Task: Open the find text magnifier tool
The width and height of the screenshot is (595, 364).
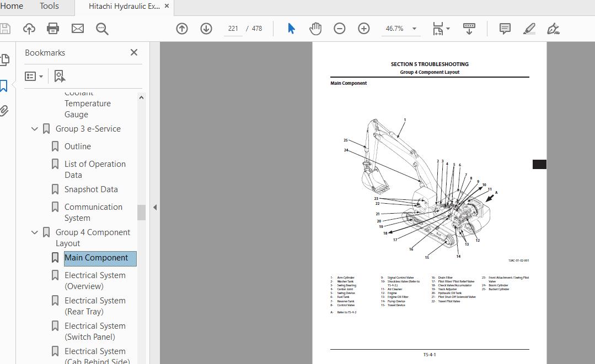Action: click(x=102, y=29)
